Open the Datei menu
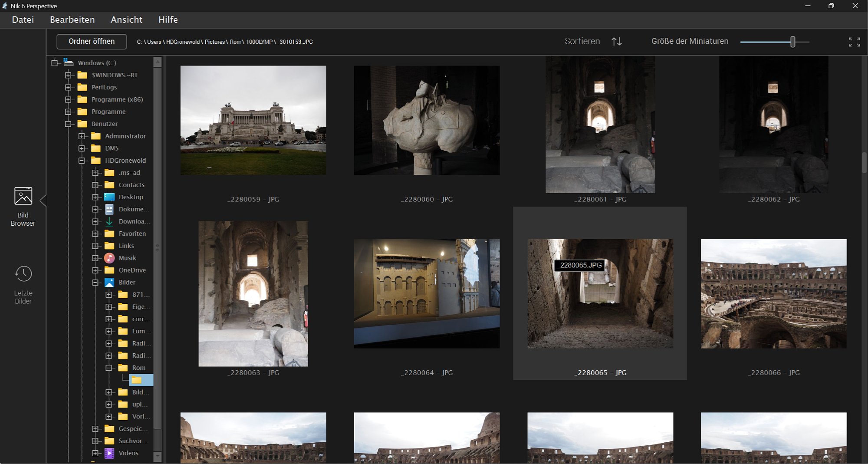The width and height of the screenshot is (868, 464). click(23, 20)
